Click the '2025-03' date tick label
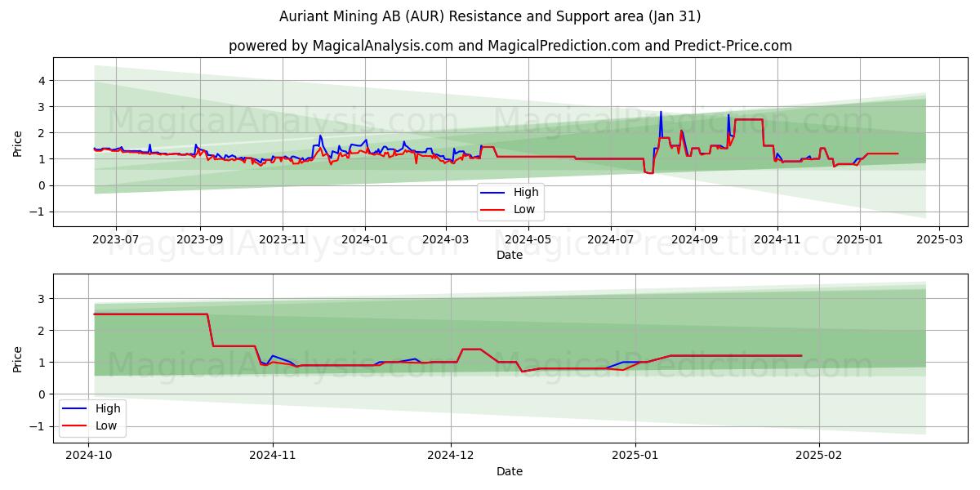Image resolution: width=980 pixels, height=490 pixels. (x=939, y=239)
